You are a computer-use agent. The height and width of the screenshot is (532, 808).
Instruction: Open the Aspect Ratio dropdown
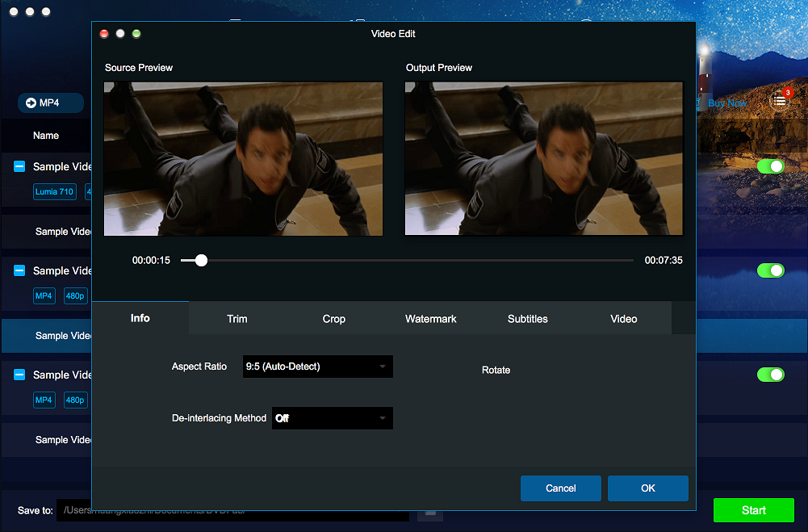click(317, 367)
